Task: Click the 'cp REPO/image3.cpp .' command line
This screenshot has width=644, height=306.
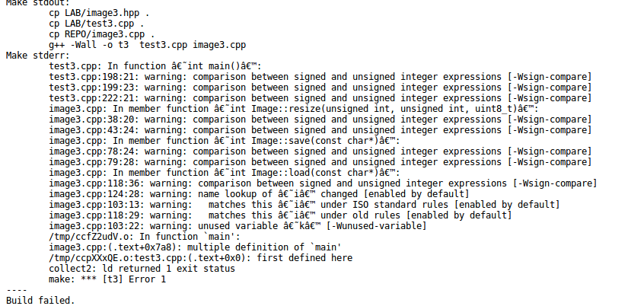Action: [102, 34]
